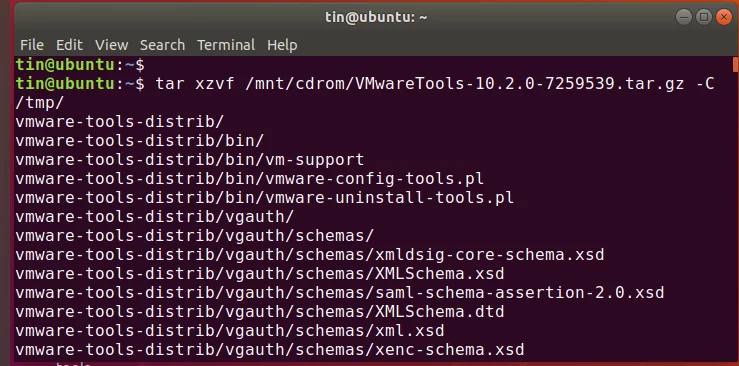Open the Search menu
The width and height of the screenshot is (739, 366).
(162, 45)
